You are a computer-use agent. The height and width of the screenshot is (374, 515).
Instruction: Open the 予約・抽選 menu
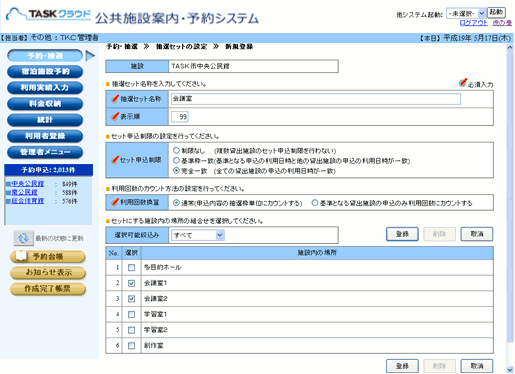point(45,56)
